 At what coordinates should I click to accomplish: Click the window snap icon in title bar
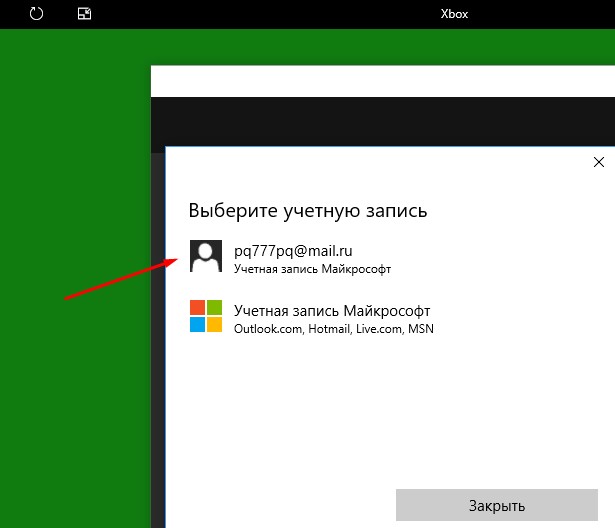[x=84, y=14]
